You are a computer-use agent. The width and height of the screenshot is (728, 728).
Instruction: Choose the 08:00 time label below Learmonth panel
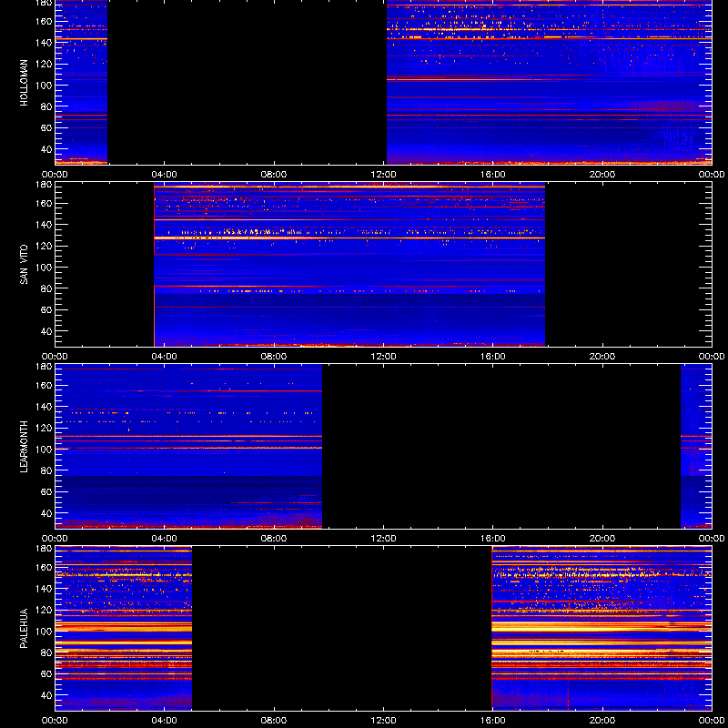coord(274,539)
